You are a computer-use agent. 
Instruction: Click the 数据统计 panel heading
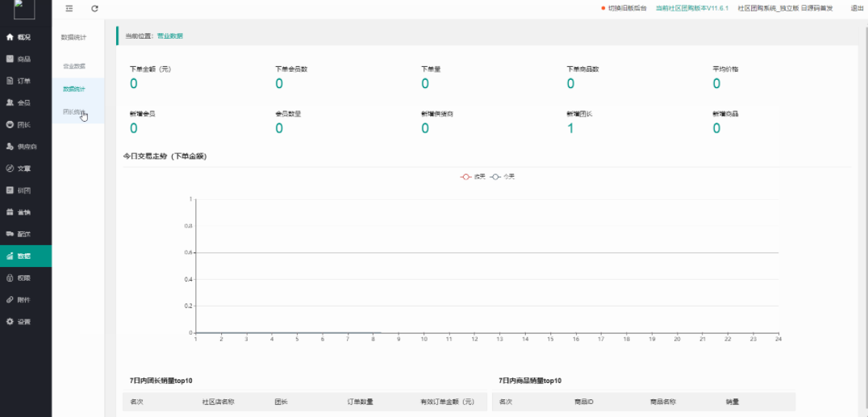tap(73, 37)
